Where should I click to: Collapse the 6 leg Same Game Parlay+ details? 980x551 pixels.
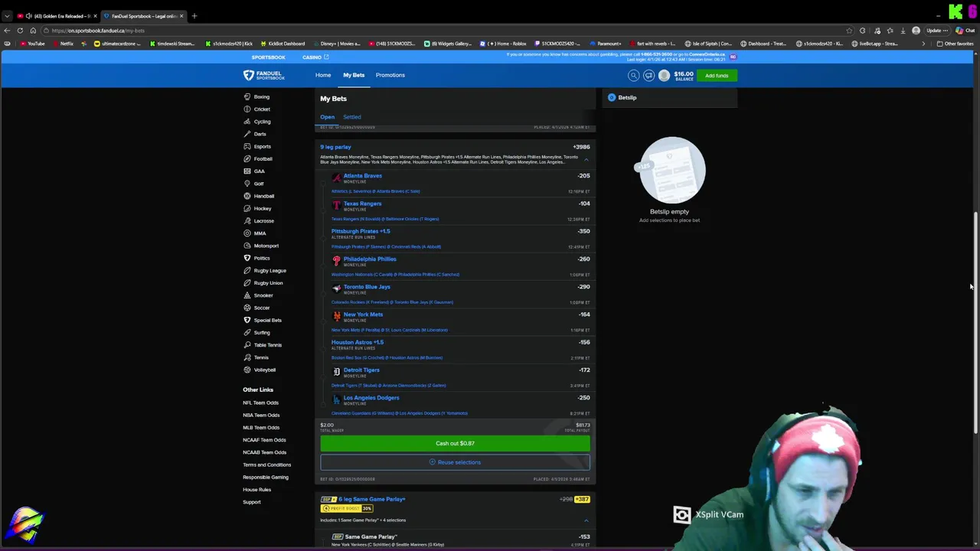tap(586, 520)
